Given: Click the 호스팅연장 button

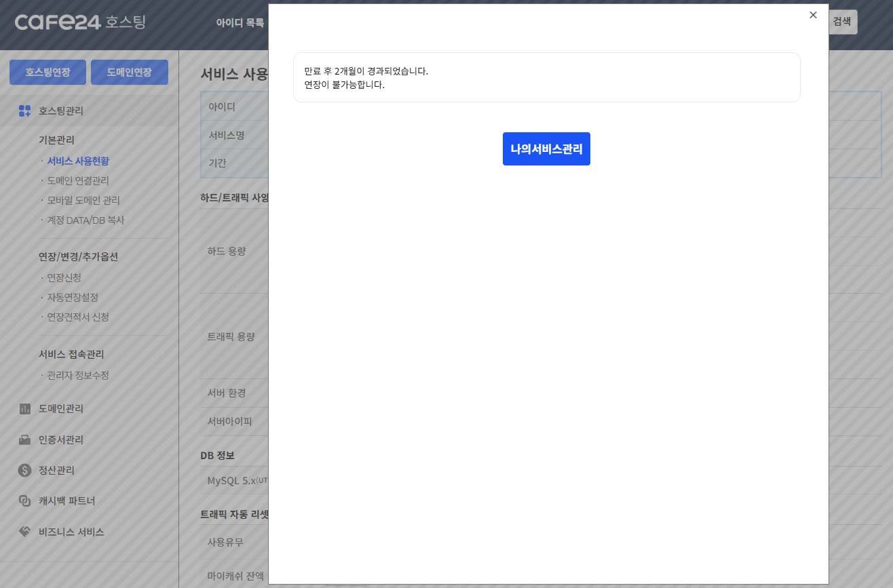Looking at the screenshot, I should tap(48, 72).
